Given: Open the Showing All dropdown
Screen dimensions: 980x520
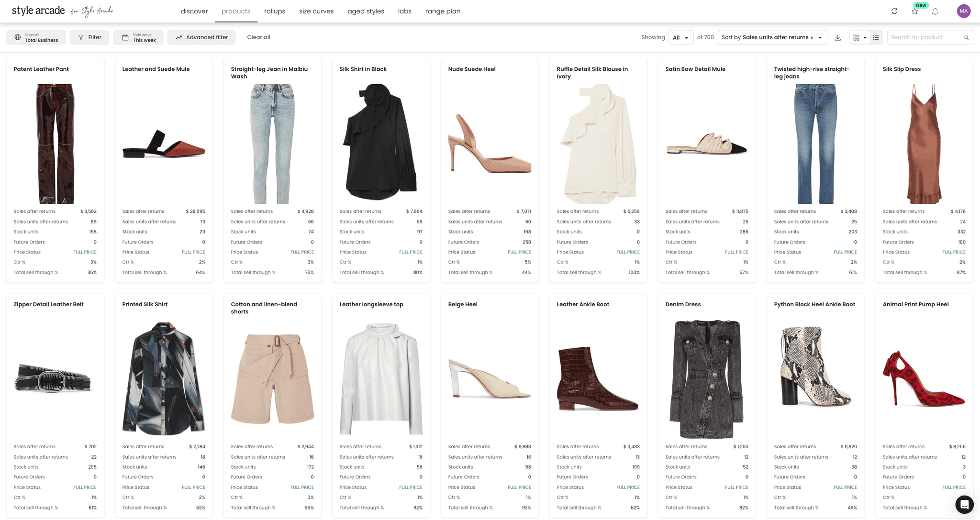Looking at the screenshot, I should coord(681,37).
